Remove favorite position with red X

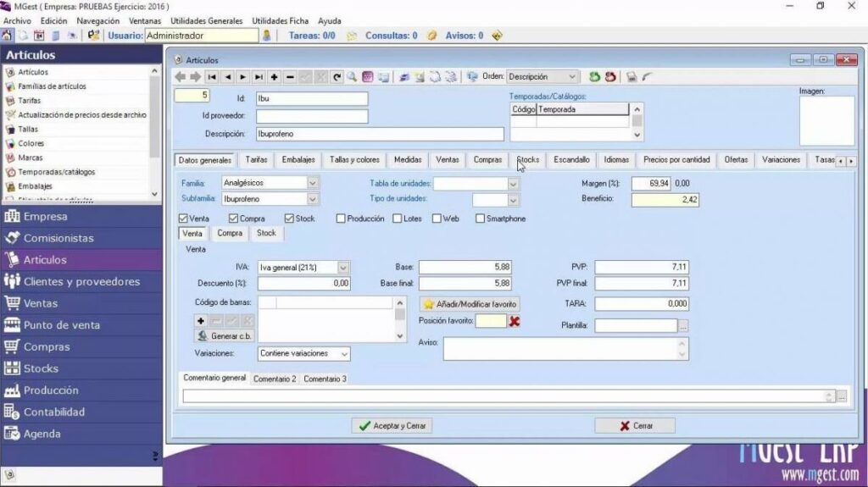point(515,321)
